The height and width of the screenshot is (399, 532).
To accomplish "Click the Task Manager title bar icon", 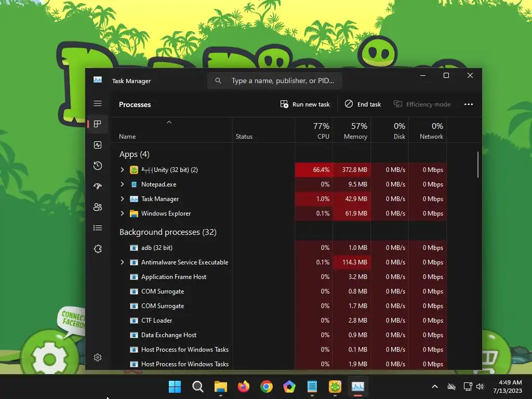I will click(x=98, y=79).
